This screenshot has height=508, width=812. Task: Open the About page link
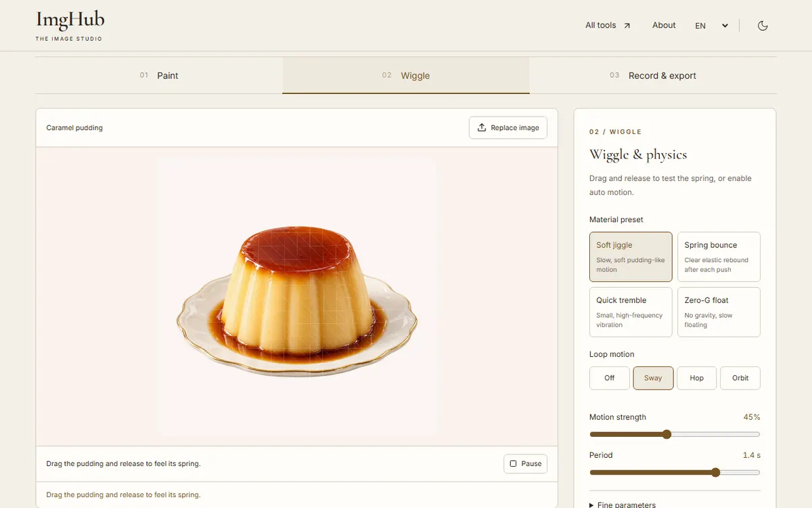tap(664, 25)
